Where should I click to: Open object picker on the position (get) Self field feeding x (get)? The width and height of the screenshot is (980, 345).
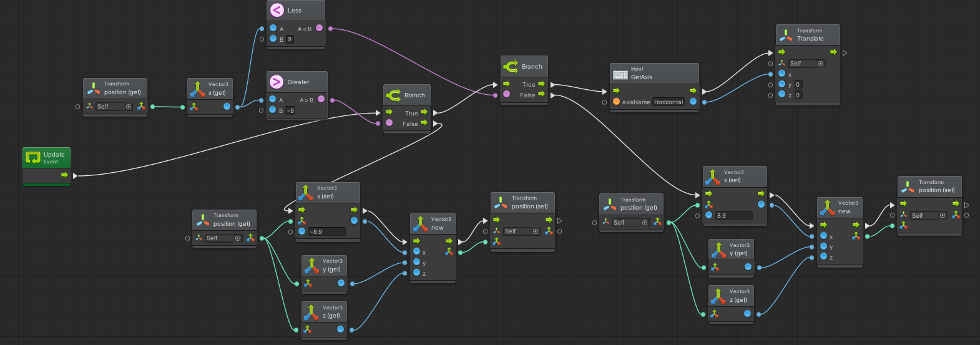pyautogui.click(x=129, y=107)
